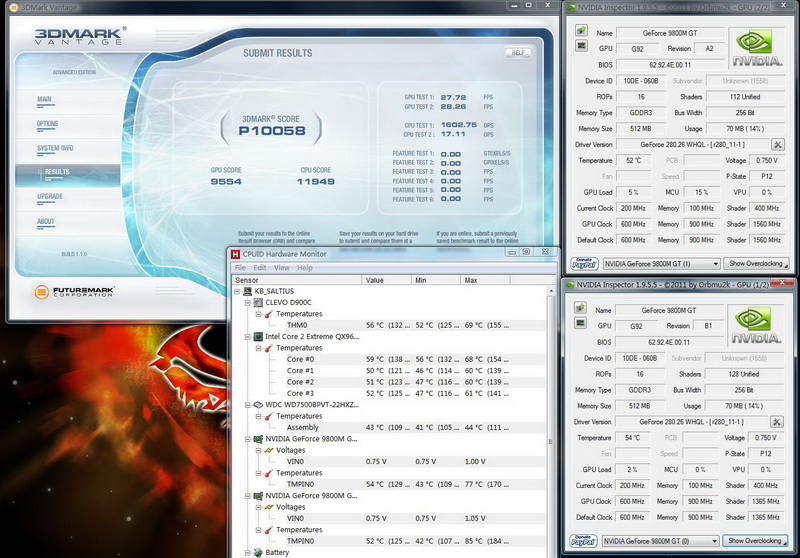Click the GPU score value 9554
The height and width of the screenshot is (558, 800).
226,182
